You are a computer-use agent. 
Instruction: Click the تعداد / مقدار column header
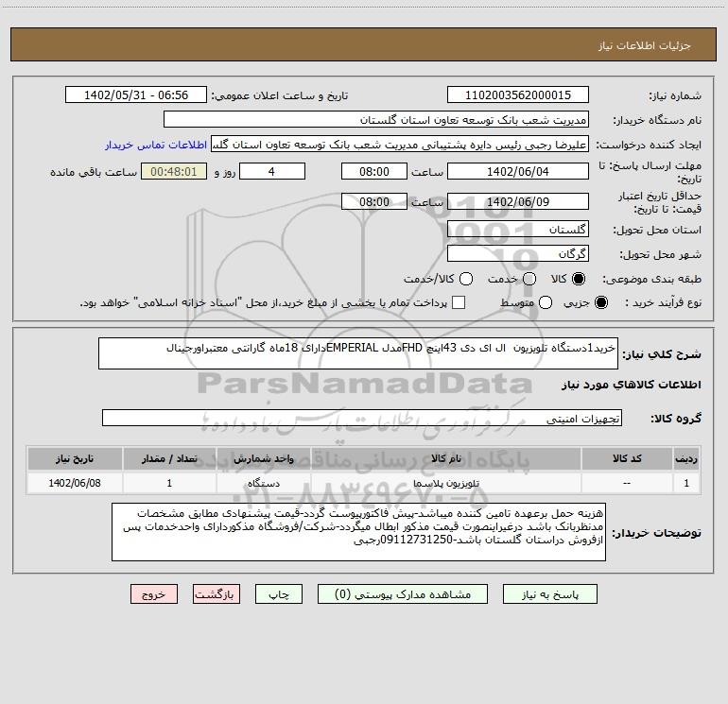pos(169,458)
